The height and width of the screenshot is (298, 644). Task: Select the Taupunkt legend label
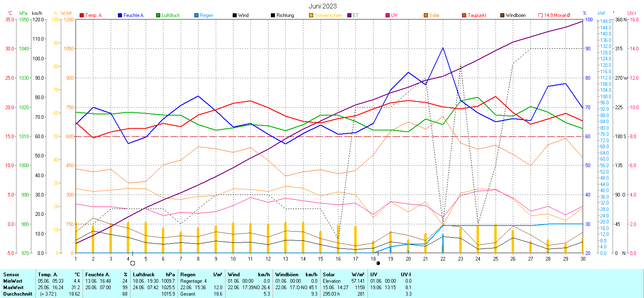point(477,15)
